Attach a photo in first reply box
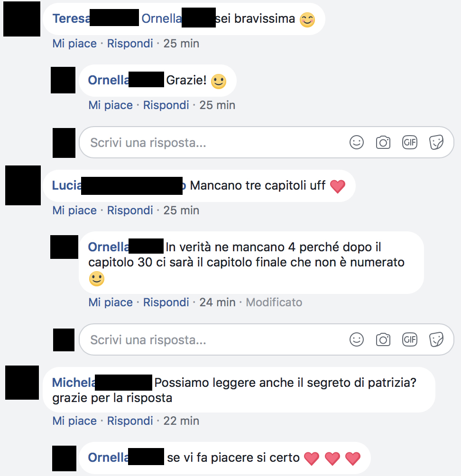Screen dimensions: 461x476 click(383, 142)
